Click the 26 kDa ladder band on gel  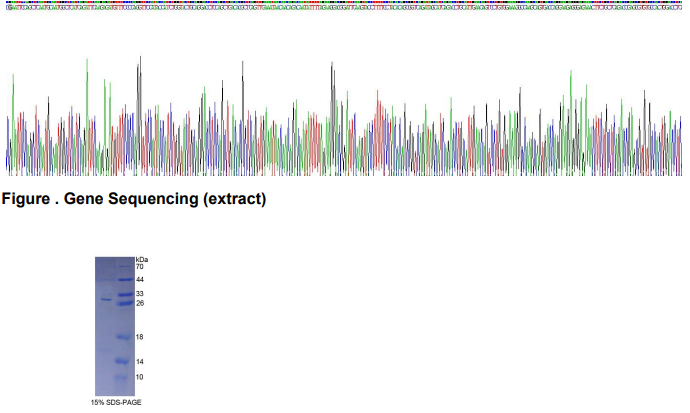[123, 303]
